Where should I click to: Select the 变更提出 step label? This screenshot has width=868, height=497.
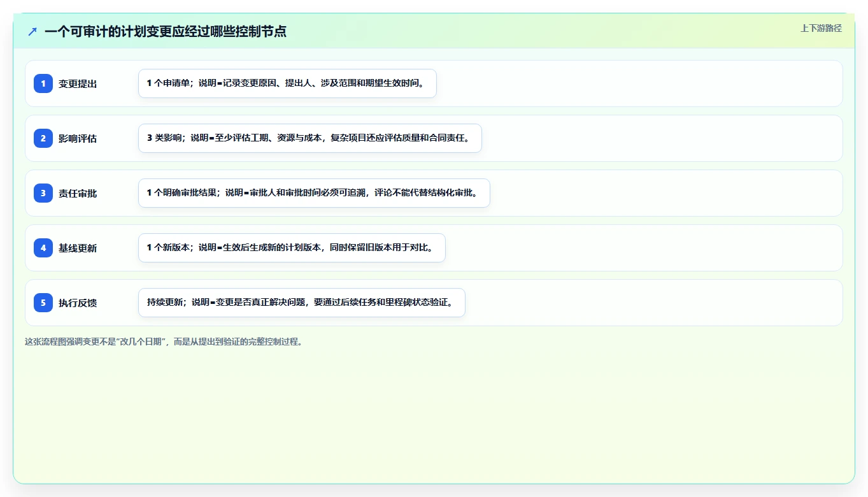[78, 83]
